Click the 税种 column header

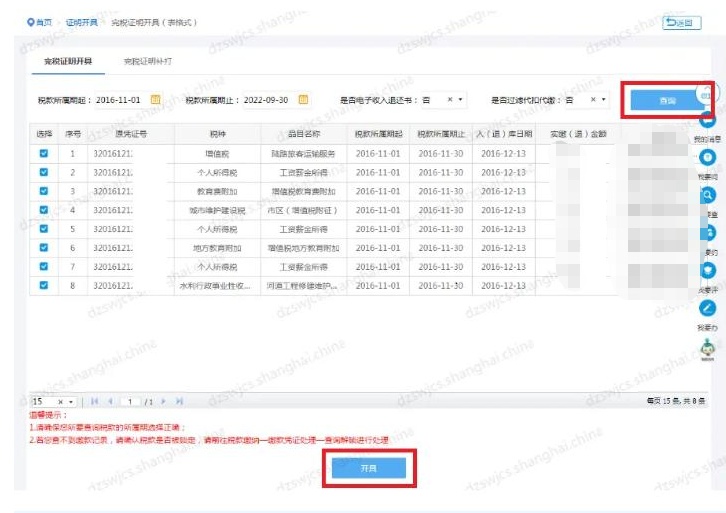pos(218,134)
